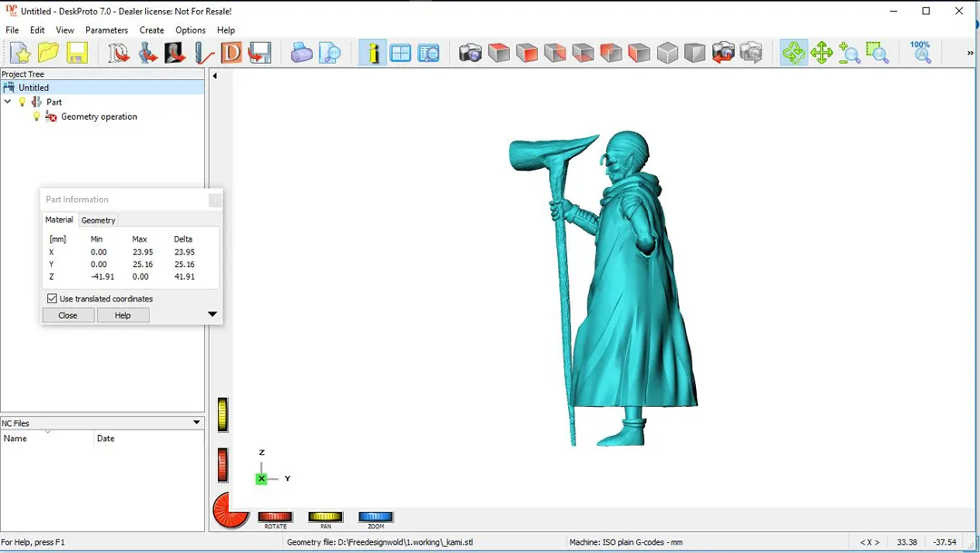The width and height of the screenshot is (980, 553).
Task: Select the green Rotate mouse mode icon
Action: [x=793, y=53]
